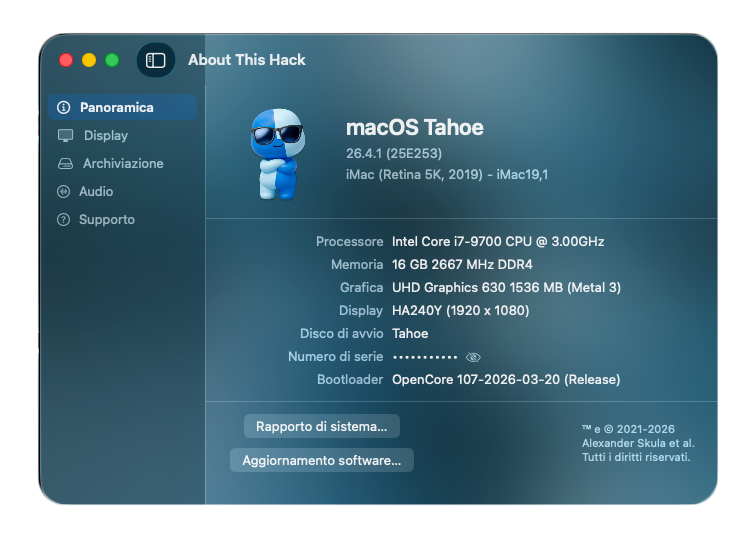Screen dimensions: 756x537
Task: Click the Tahoe startup disk value
Action: click(x=410, y=334)
